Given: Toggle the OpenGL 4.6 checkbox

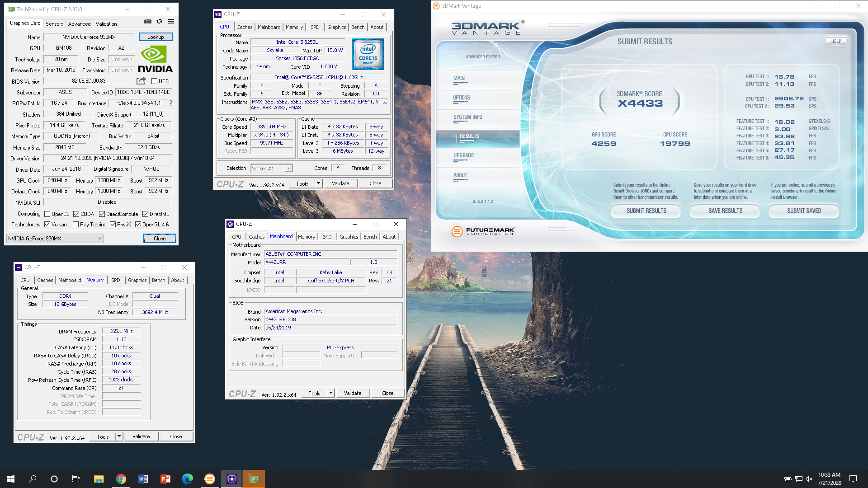Looking at the screenshot, I should 138,225.
